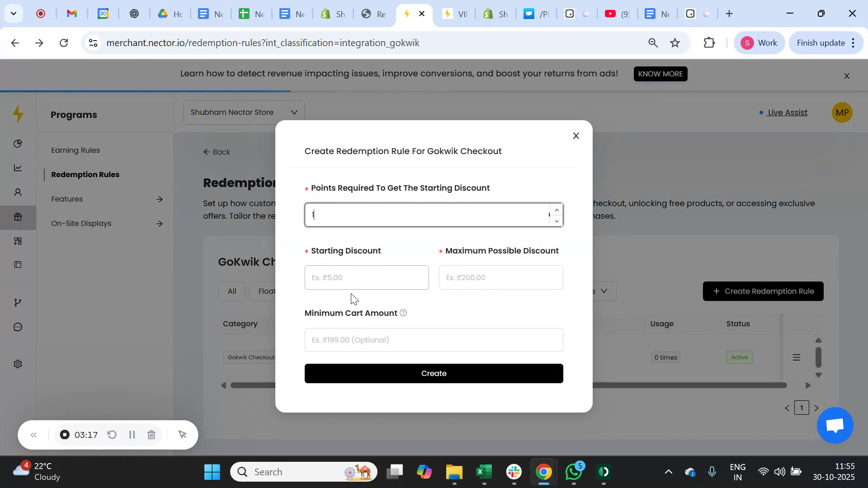This screenshot has height=488, width=868.
Task: Pause the screen recording
Action: coord(132,435)
